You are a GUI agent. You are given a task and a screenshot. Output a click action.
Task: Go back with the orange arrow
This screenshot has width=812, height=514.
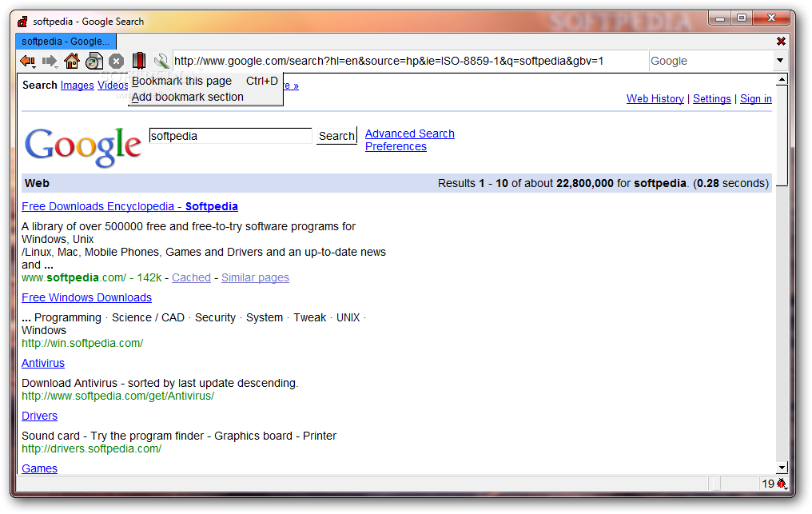[x=27, y=61]
